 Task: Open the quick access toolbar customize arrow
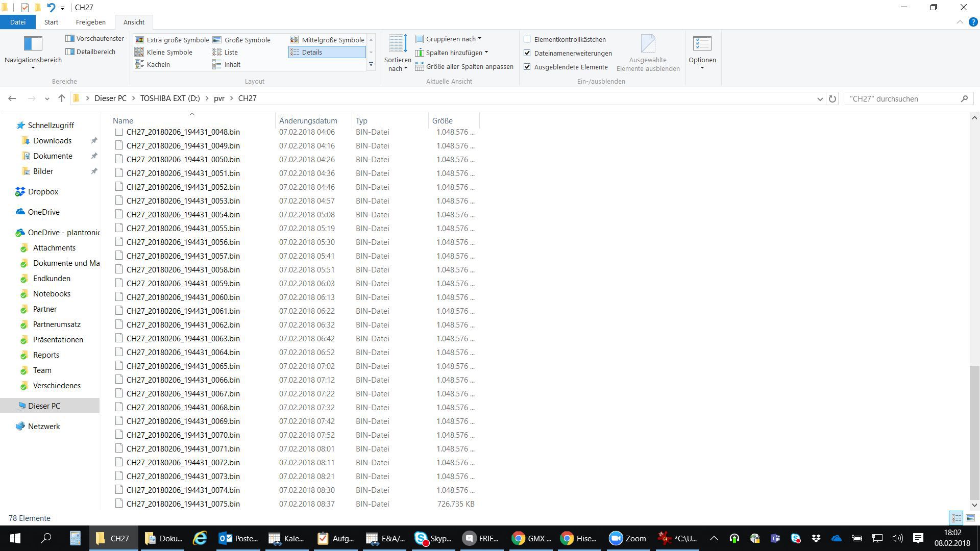click(x=62, y=8)
